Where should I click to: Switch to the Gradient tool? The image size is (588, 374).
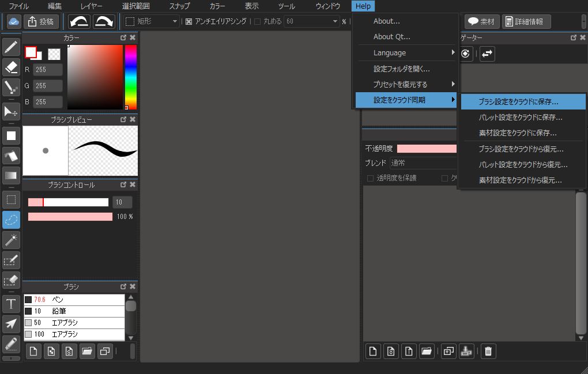12,176
